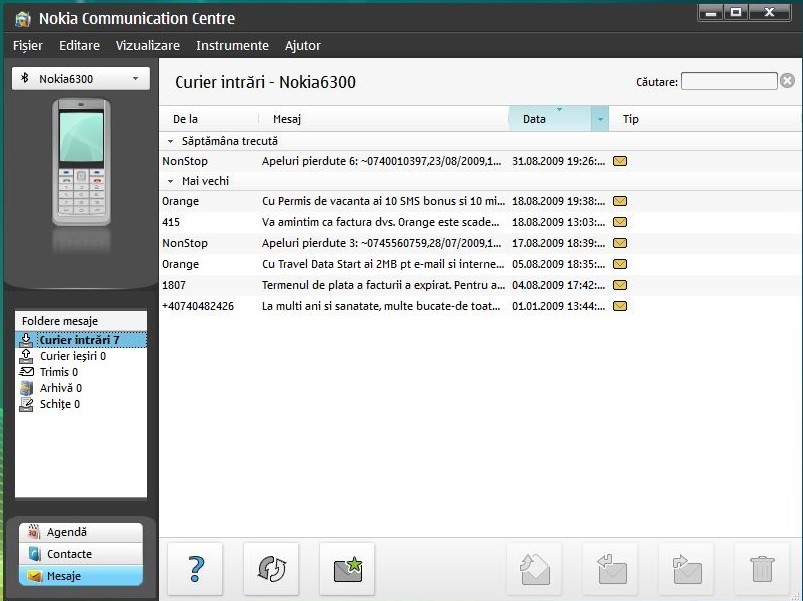
Task: Click the Nokia 6300 phone image
Action: (x=81, y=162)
